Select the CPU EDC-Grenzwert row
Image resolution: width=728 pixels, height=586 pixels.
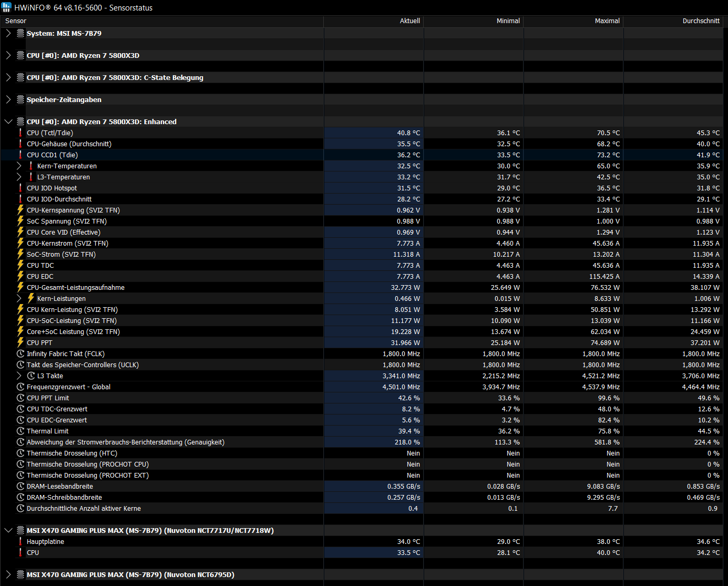362,420
